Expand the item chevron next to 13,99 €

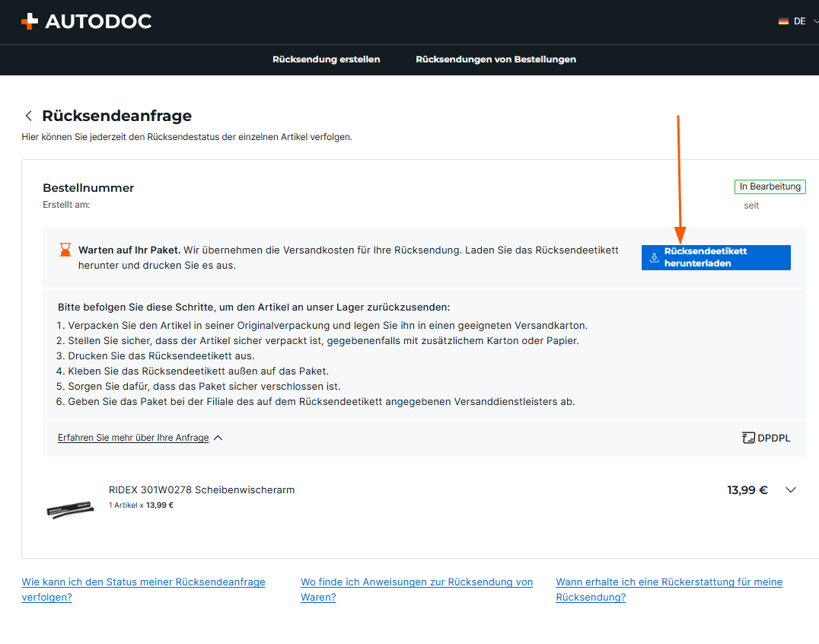pos(790,490)
